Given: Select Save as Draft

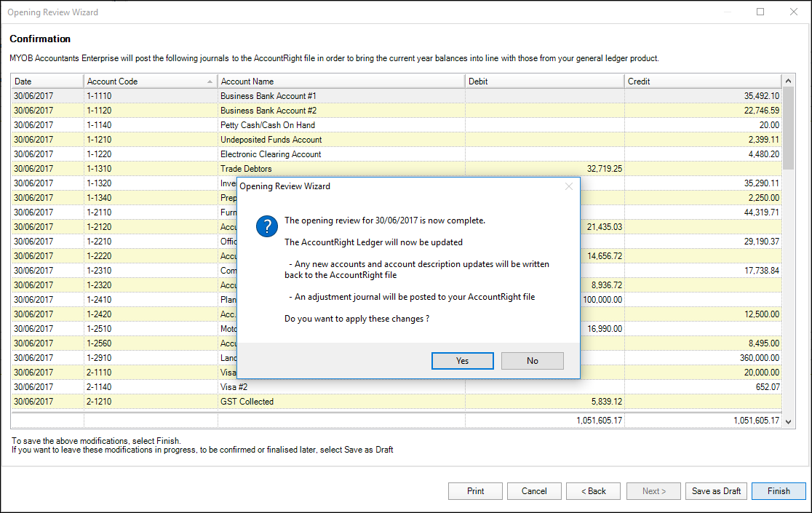Looking at the screenshot, I should pos(716,491).
